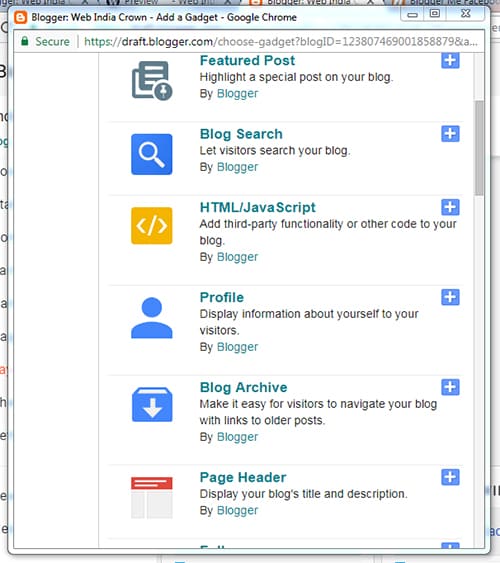This screenshot has width=500, height=563.
Task: Open the Blog Search title link
Action: 241,134
